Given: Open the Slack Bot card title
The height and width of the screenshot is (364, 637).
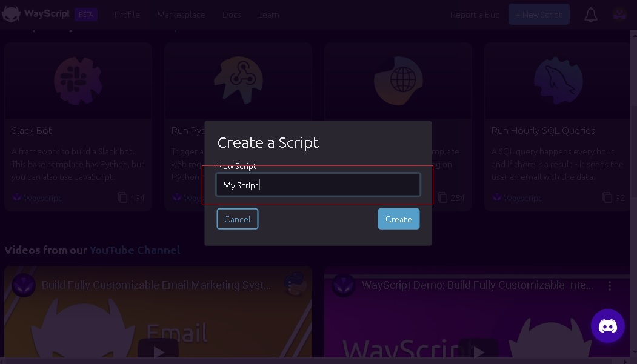Looking at the screenshot, I should pyautogui.click(x=32, y=131).
